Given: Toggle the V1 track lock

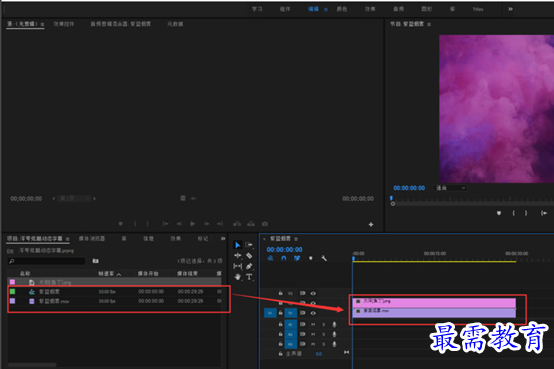Looking at the screenshot, I should pyautogui.click(x=281, y=313).
